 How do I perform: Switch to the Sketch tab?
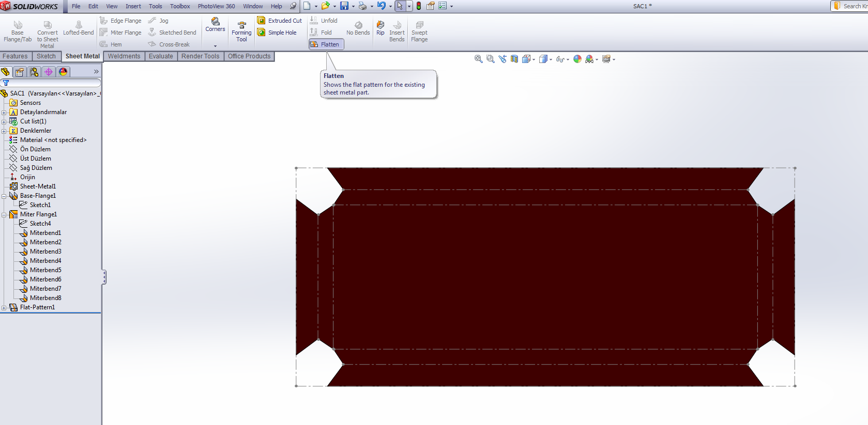pyautogui.click(x=46, y=56)
